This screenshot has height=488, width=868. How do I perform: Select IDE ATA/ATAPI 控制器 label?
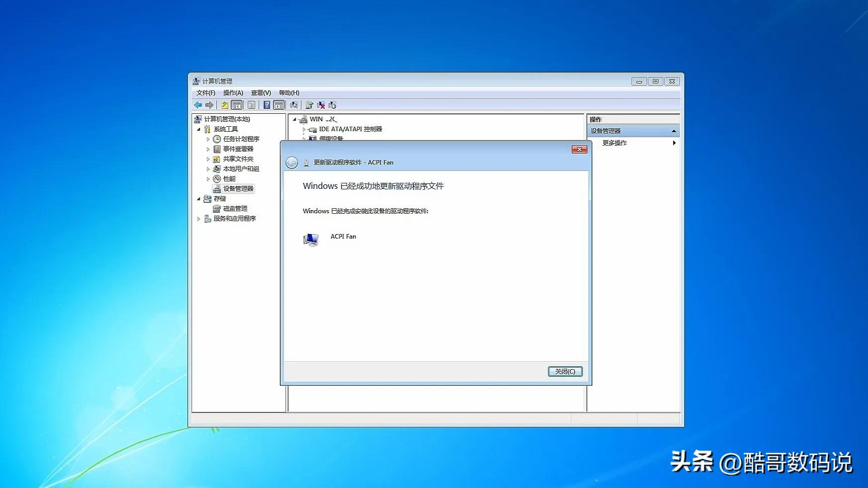click(x=350, y=129)
